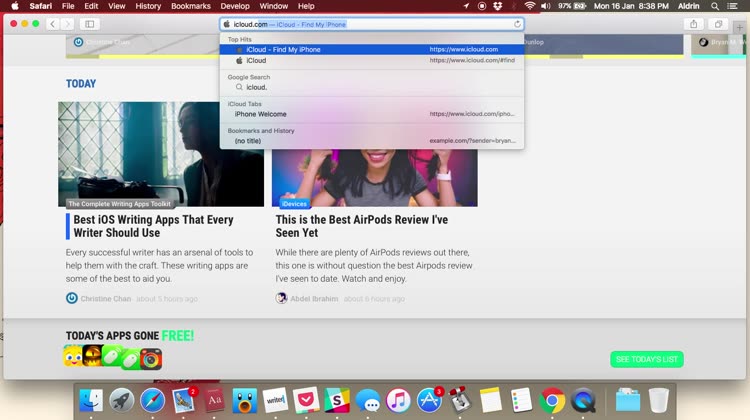This screenshot has height=420, width=750.
Task: Open Notes in the Dock
Action: (491, 400)
